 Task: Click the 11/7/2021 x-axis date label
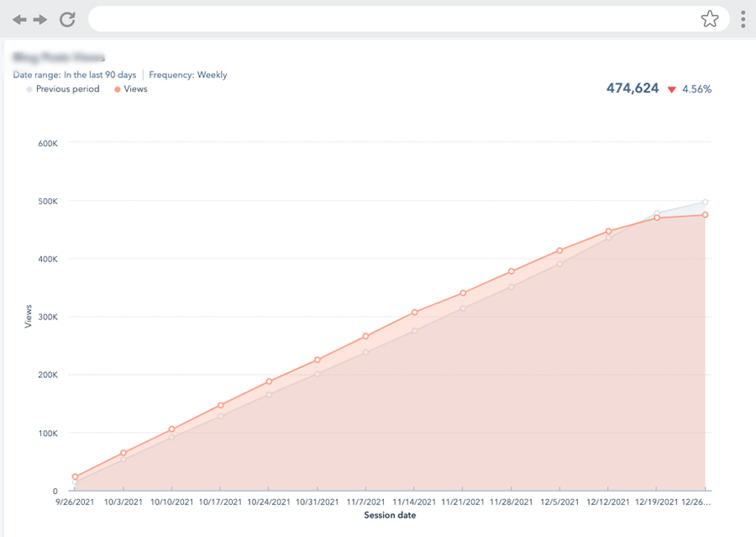[365, 502]
